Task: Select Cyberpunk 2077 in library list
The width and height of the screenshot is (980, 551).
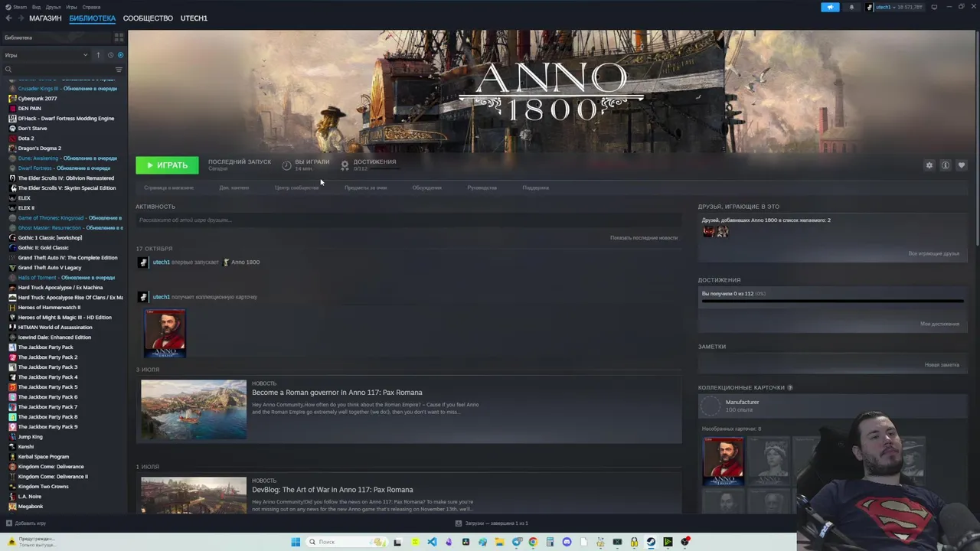Action: click(x=37, y=99)
